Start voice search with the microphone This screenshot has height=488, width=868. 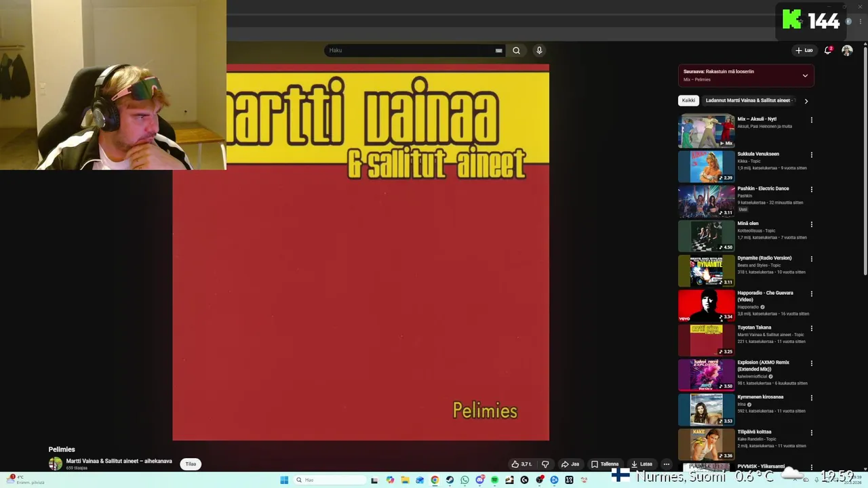(x=539, y=50)
